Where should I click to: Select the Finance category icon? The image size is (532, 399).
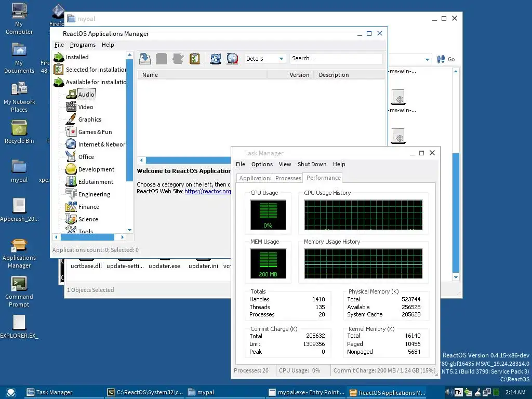point(71,207)
